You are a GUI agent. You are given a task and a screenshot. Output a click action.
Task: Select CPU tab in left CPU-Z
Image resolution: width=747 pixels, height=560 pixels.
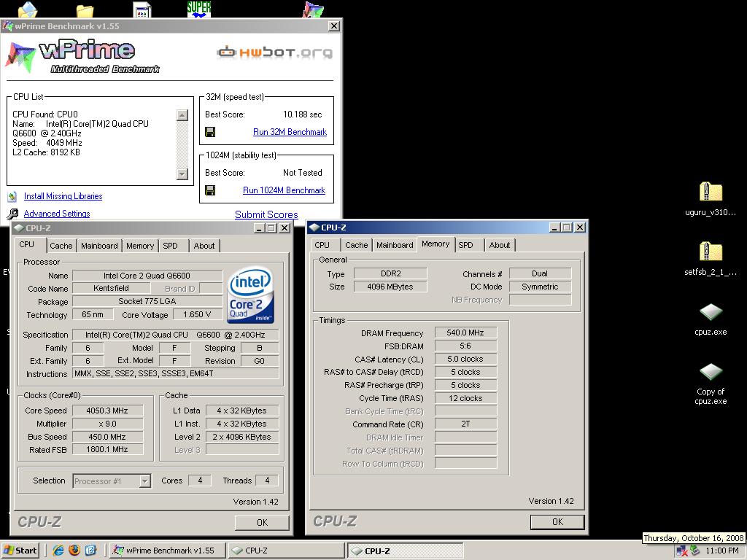27,244
